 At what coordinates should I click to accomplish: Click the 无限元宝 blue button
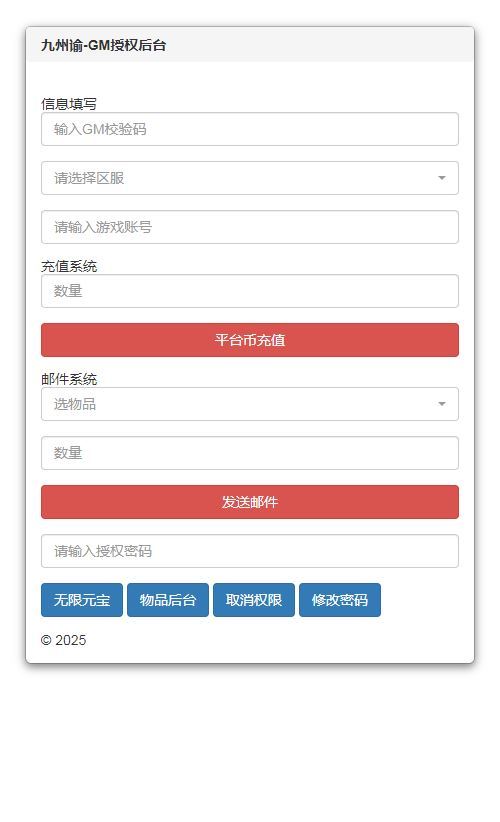coord(82,600)
